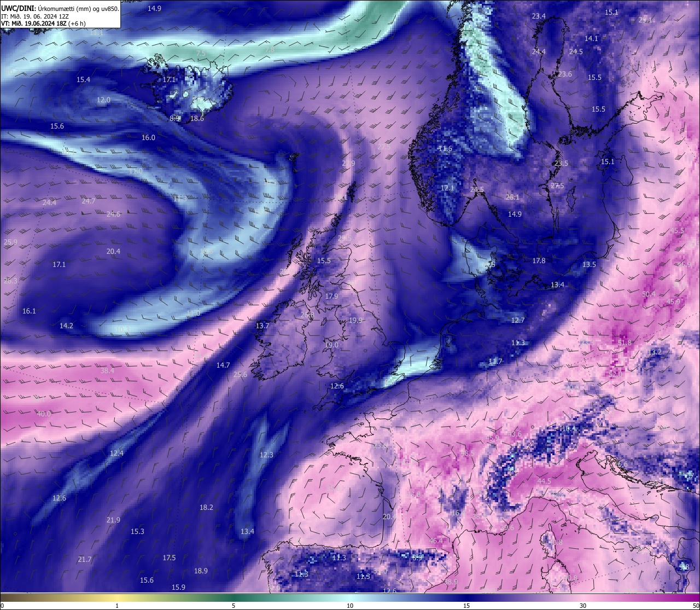700x610 pixels.
Task: Click the 14.1 value label
Action: coord(591,39)
